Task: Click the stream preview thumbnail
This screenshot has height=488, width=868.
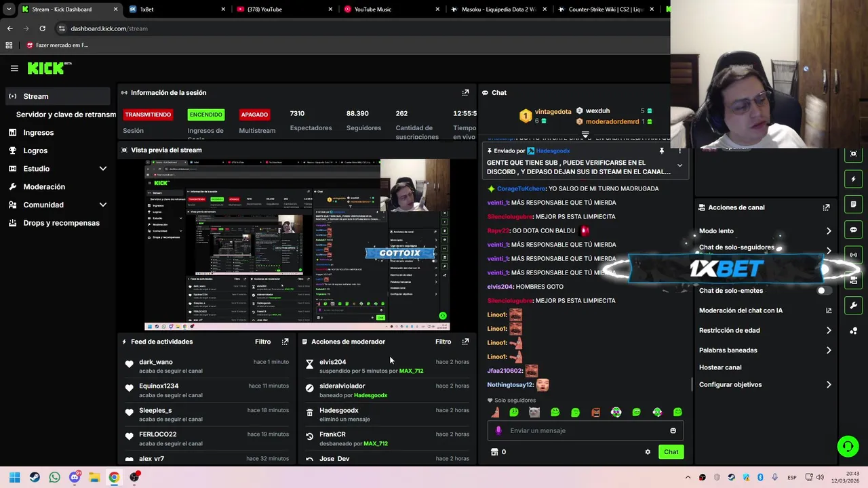Action: (297, 245)
